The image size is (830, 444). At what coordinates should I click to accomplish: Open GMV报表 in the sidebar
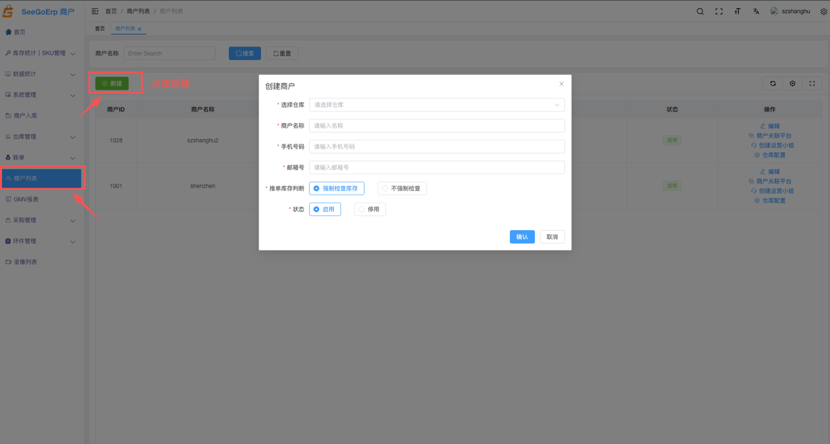coord(27,199)
